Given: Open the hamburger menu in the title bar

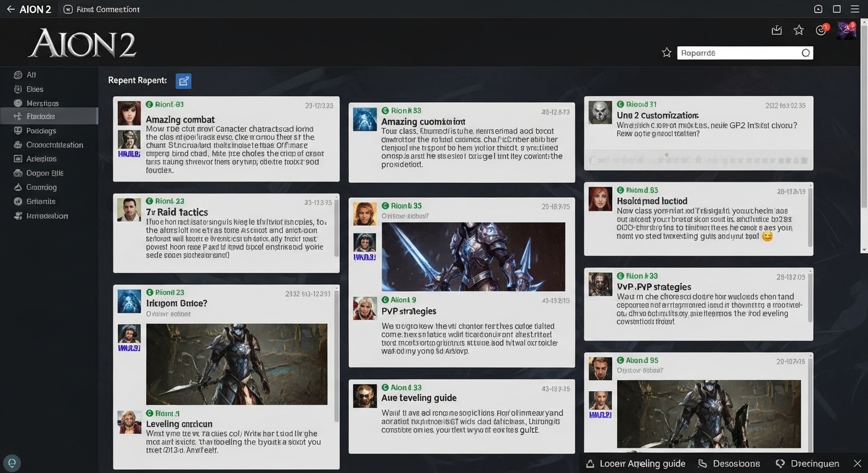Looking at the screenshot, I should pyautogui.click(x=855, y=9).
